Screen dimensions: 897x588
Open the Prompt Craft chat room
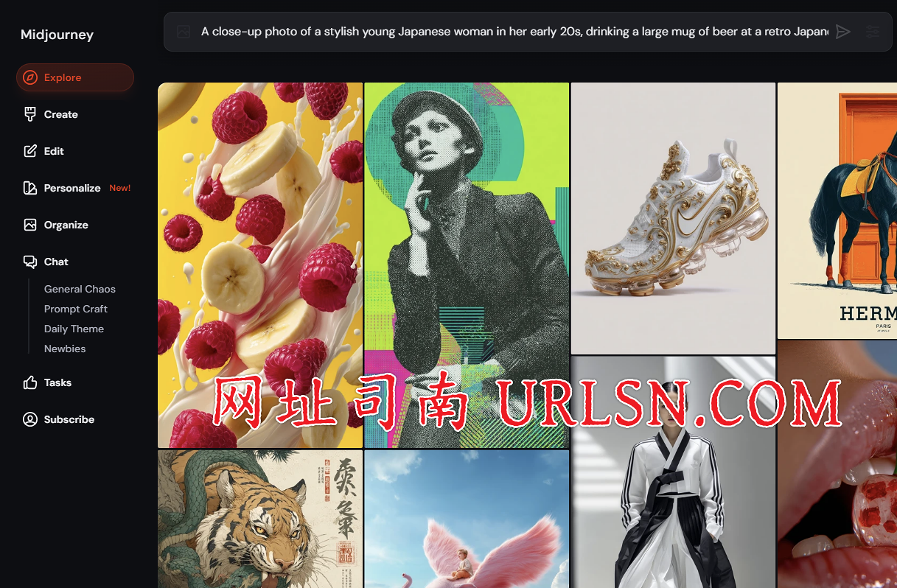[x=76, y=309]
